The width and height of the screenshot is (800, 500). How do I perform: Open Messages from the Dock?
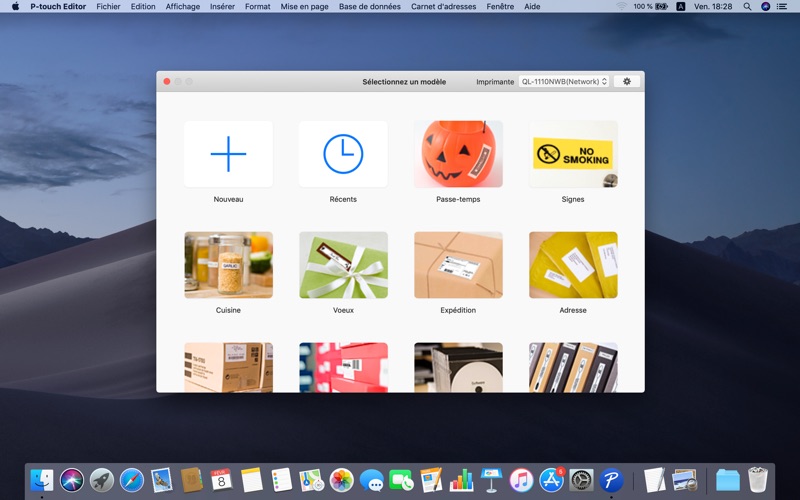[x=371, y=480]
